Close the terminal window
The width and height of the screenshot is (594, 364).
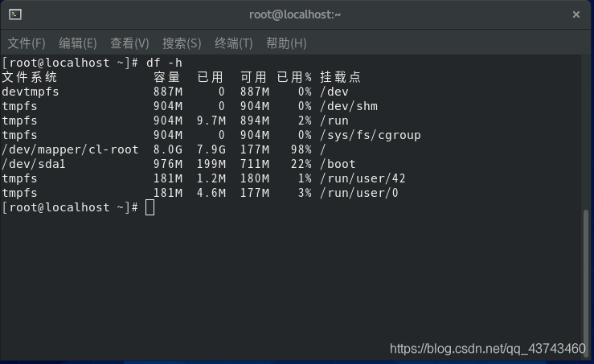(x=576, y=14)
